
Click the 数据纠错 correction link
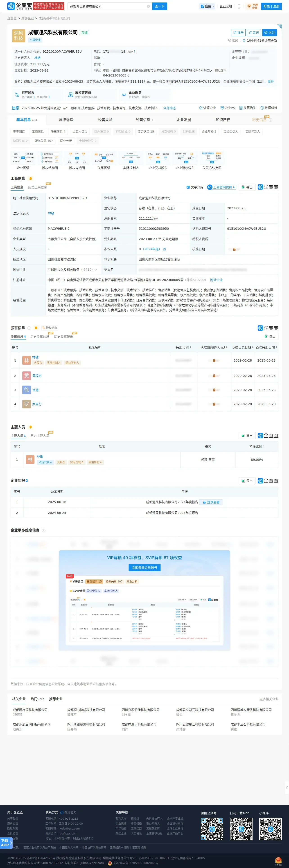[x=269, y=108]
